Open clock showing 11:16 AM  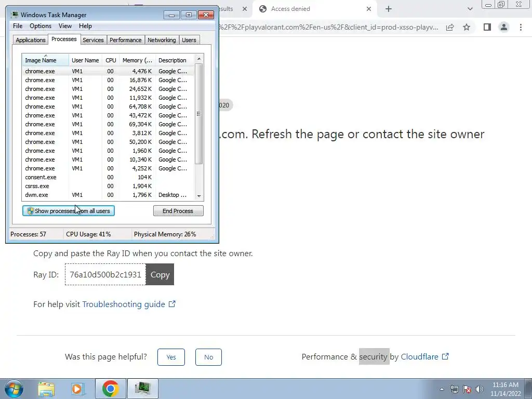point(506,389)
